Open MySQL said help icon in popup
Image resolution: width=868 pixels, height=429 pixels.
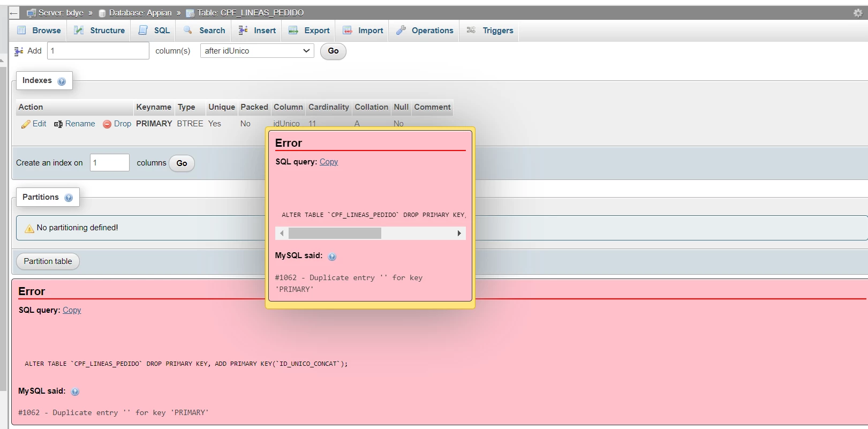(332, 257)
